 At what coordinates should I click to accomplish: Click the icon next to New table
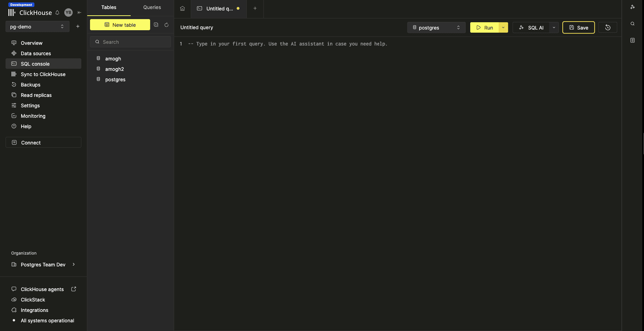pos(156,25)
